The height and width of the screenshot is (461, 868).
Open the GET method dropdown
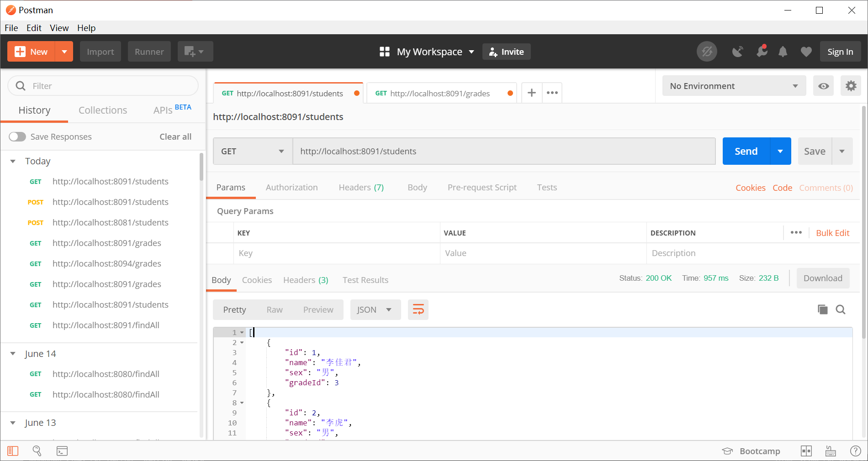click(x=253, y=151)
